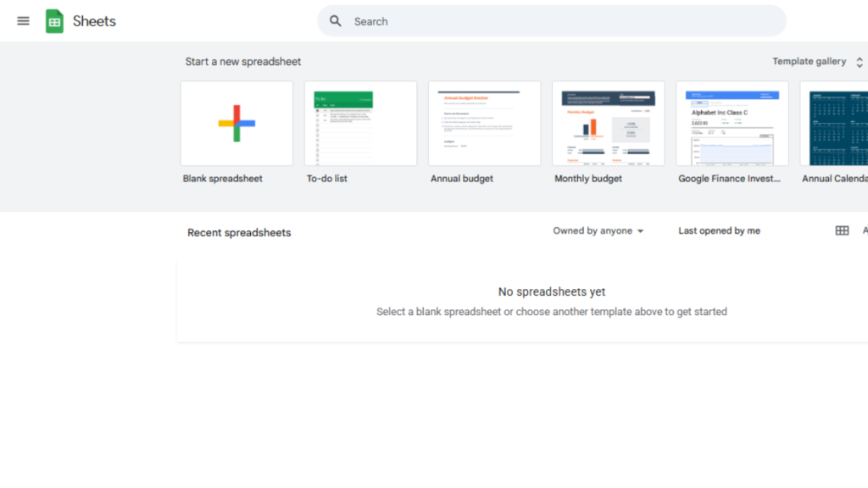Image resolution: width=868 pixels, height=488 pixels.
Task: Click the Google Sheets logo
Action: point(55,20)
